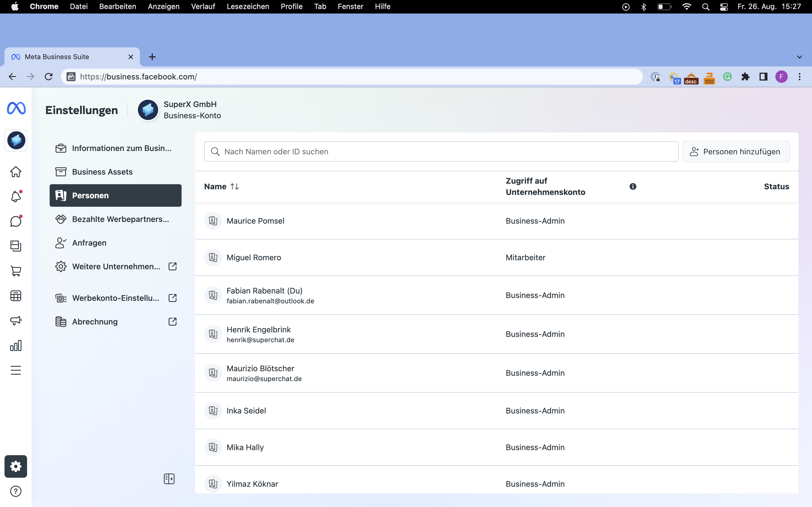Toggle Chrome side panel button
812x507 pixels.
click(763, 77)
